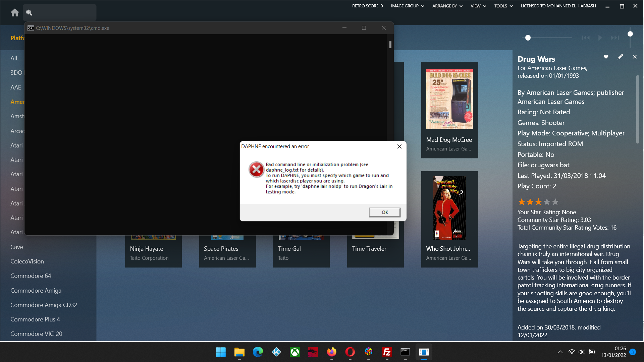Favorite Drug Wars with heart icon

tap(606, 57)
